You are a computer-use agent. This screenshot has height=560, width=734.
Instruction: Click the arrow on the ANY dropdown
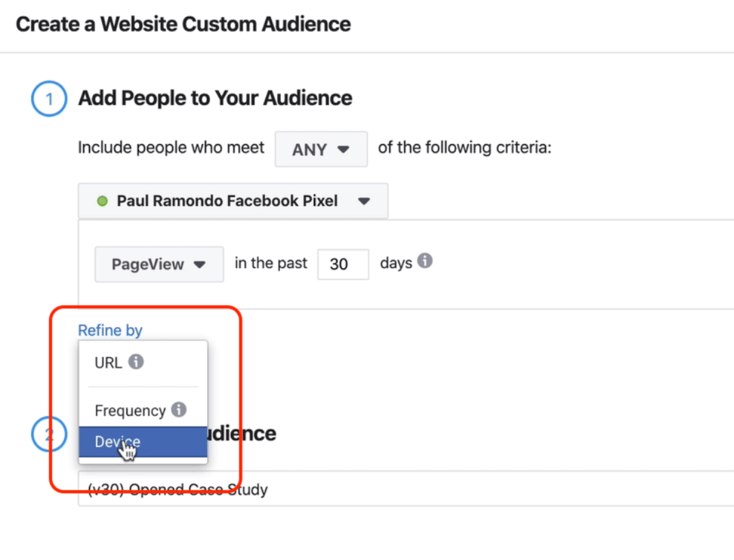pos(343,149)
